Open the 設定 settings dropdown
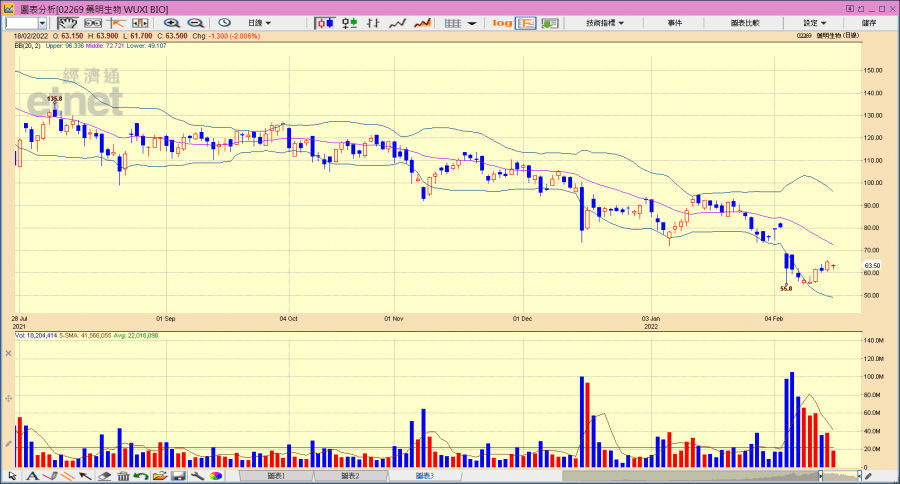The image size is (900, 484). (x=815, y=23)
